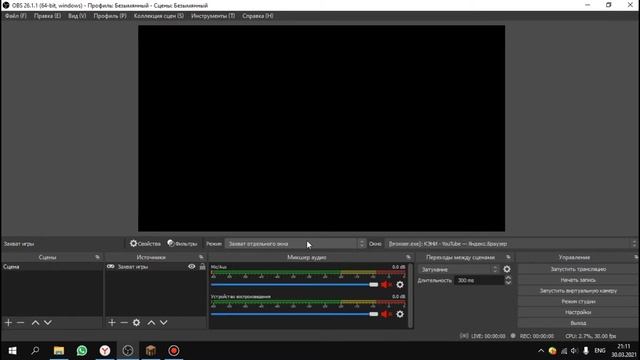The height and width of the screenshot is (360, 640).
Task: Move scene up arrow in Сцены panel
Action: pos(36,322)
